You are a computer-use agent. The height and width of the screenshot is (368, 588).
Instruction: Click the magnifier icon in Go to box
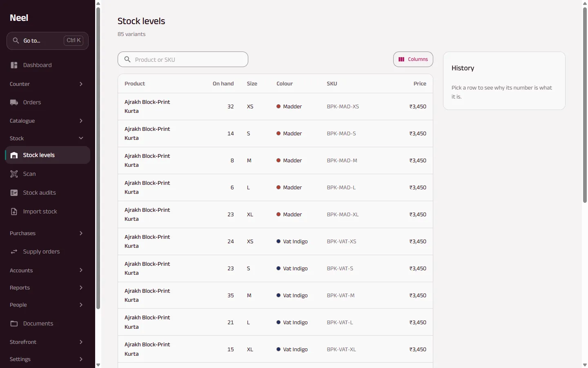pos(16,40)
